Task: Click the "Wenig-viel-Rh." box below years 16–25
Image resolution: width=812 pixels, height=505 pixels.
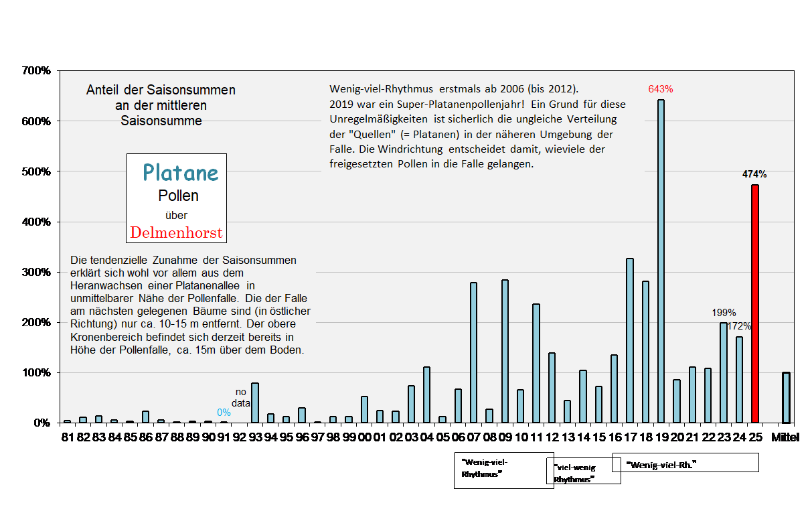Action: click(685, 463)
